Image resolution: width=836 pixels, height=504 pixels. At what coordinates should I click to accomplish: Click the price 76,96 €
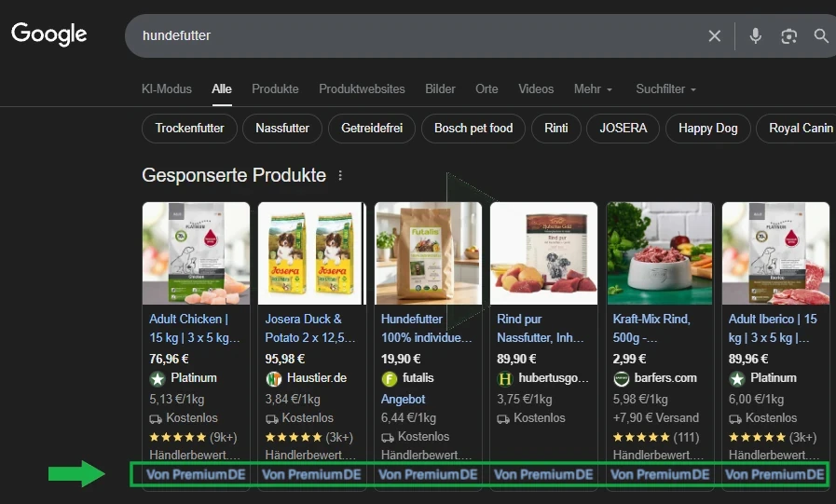coord(169,359)
